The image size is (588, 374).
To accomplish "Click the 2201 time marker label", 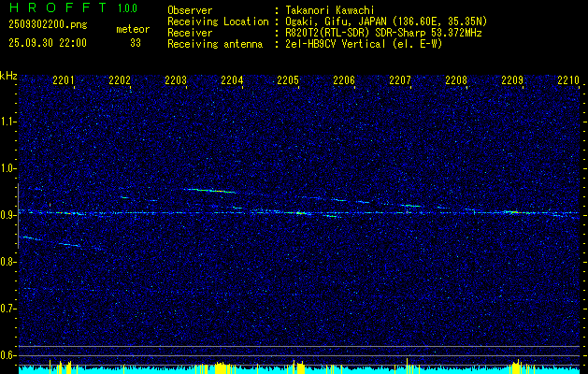I will coord(64,80).
